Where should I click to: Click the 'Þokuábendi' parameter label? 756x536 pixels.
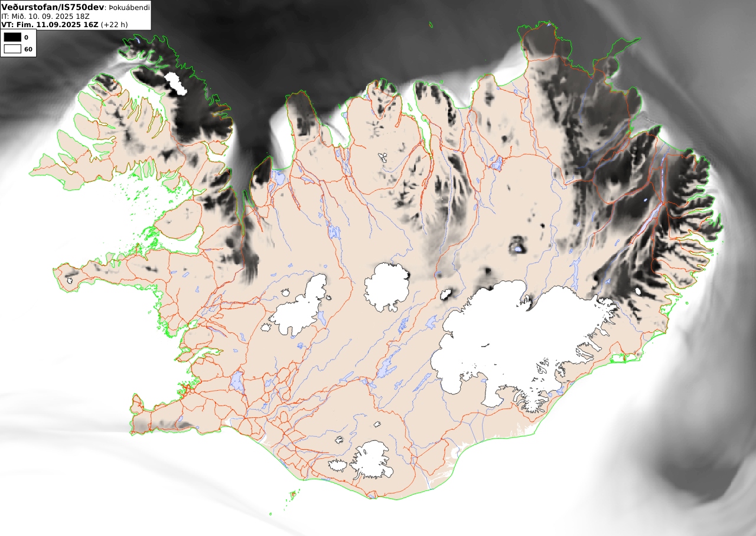(x=129, y=8)
